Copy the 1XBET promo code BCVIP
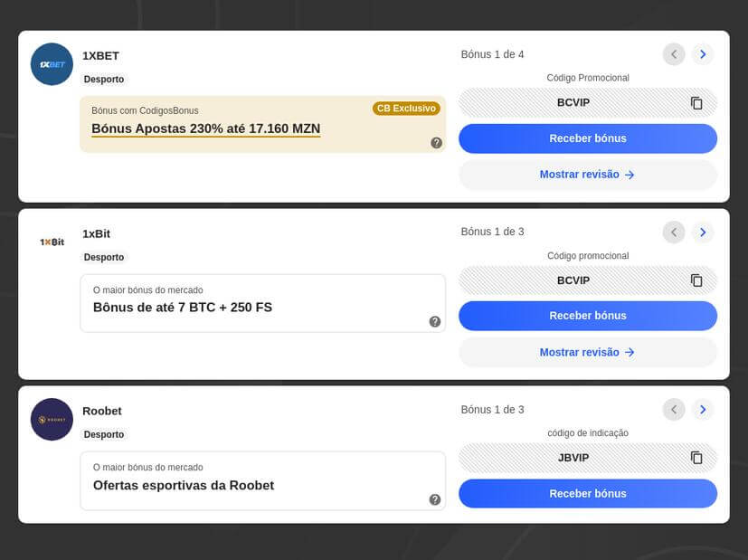Viewport: 748px width, 560px height. [x=696, y=103]
